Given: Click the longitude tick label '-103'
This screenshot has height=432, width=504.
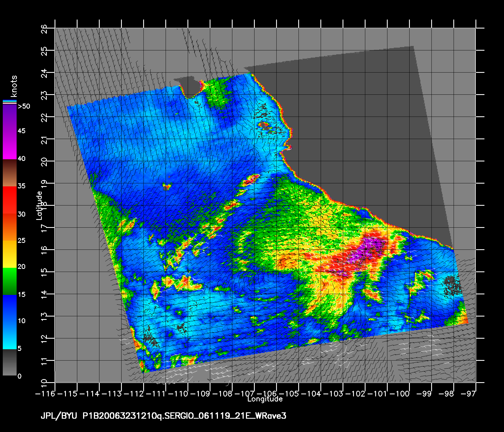Looking at the screenshot, I should coord(334,394).
